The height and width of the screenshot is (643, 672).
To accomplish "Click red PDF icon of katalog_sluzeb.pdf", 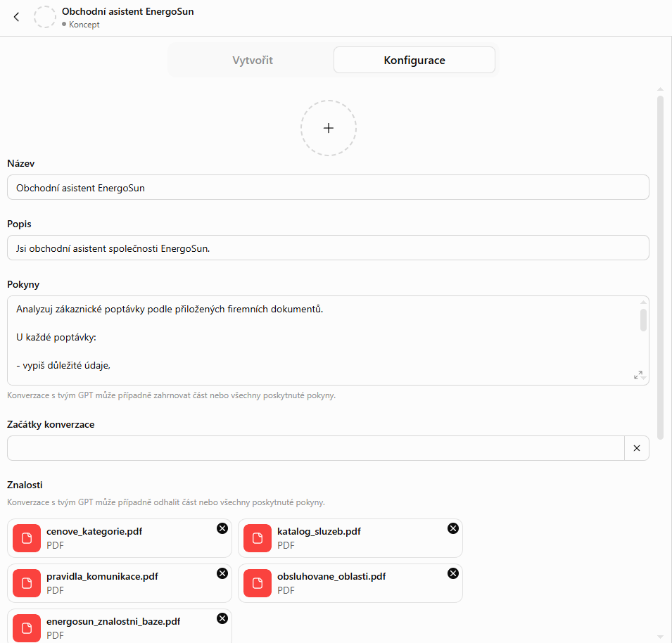I will click(x=258, y=538).
